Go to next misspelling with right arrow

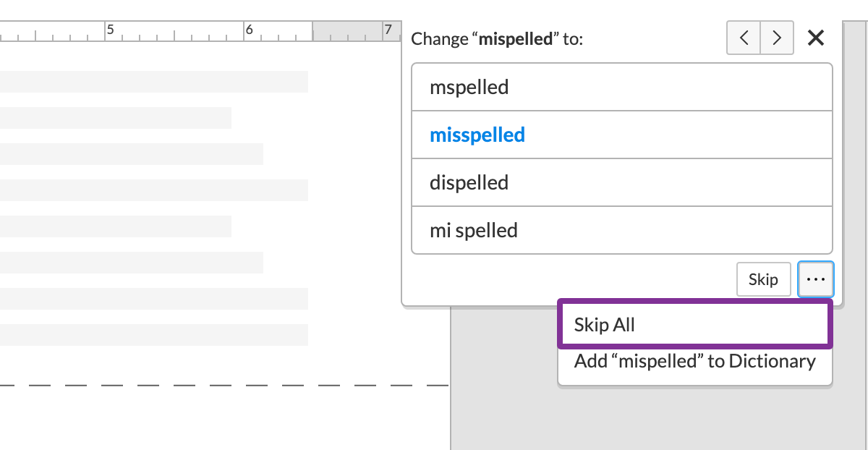[777, 38]
